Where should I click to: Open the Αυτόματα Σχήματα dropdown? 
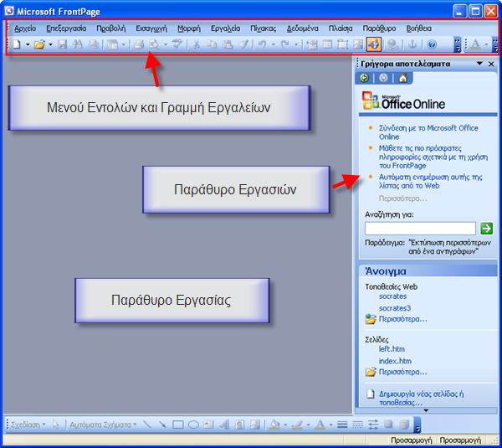103,425
